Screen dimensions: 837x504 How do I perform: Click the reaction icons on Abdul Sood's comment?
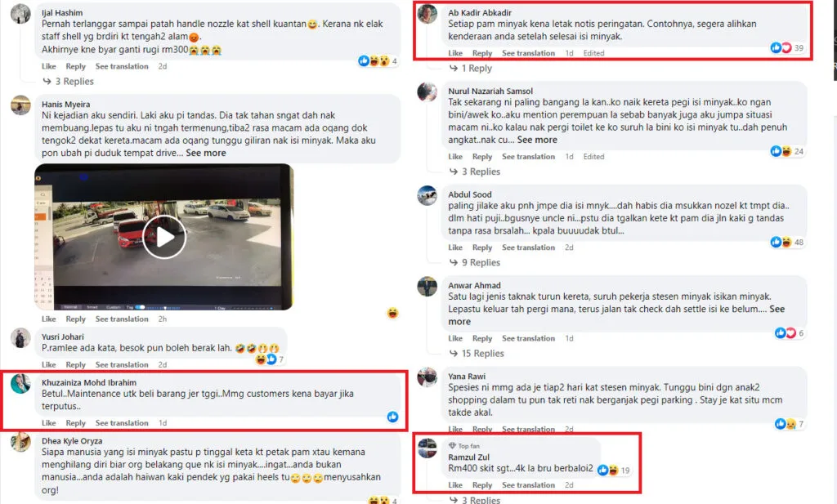click(x=781, y=242)
